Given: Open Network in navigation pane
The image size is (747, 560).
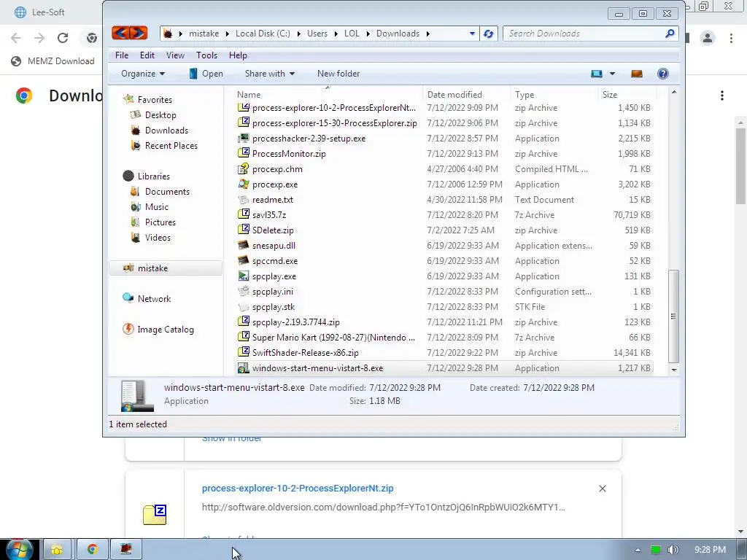Looking at the screenshot, I should point(147,298).
